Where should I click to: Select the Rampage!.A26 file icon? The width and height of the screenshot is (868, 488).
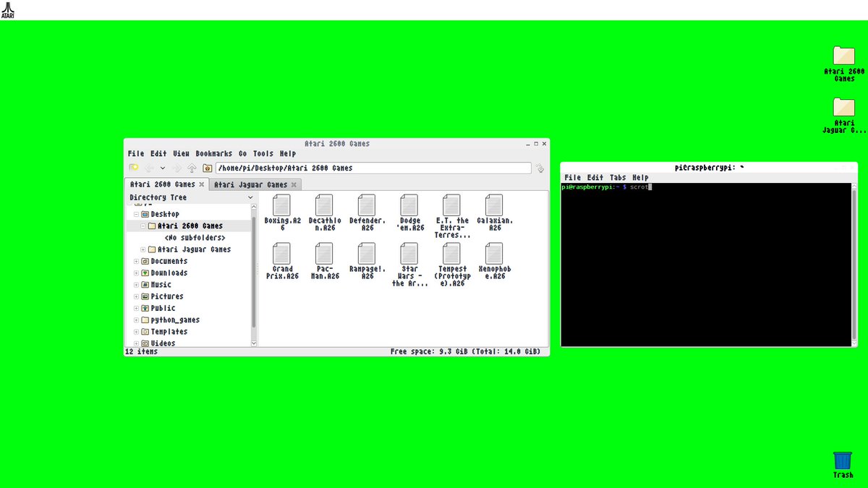[367, 253]
